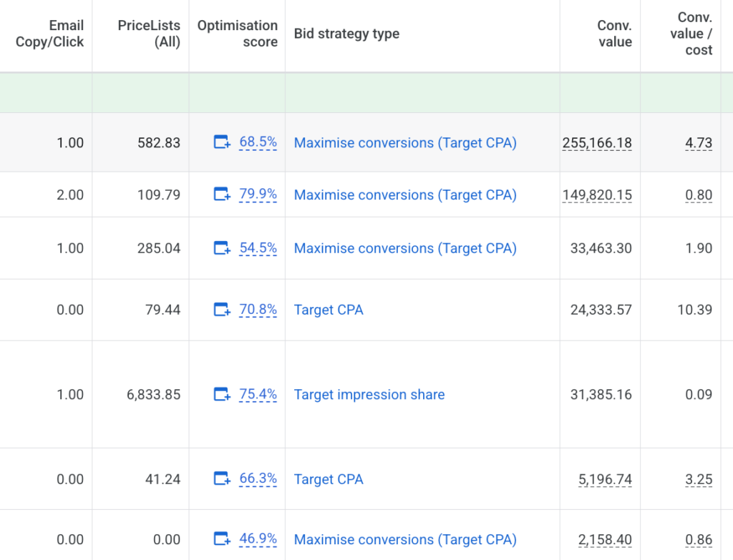Click the recommendations icon beside 70.8% score
733x560 pixels.
tap(223, 310)
